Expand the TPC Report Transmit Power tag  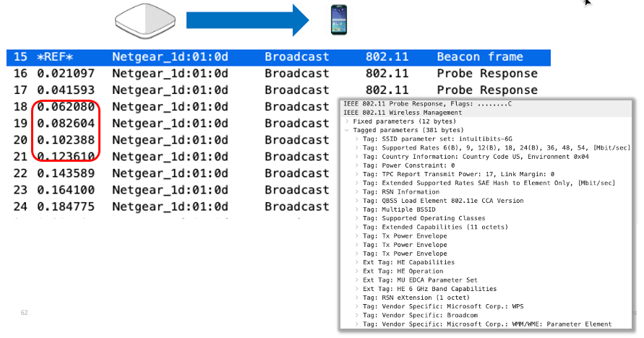pos(357,174)
